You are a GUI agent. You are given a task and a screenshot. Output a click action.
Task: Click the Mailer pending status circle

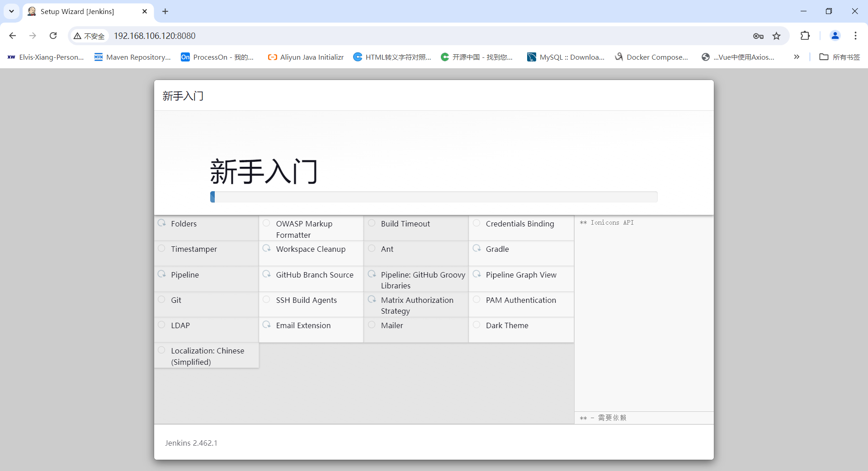tap(372, 325)
